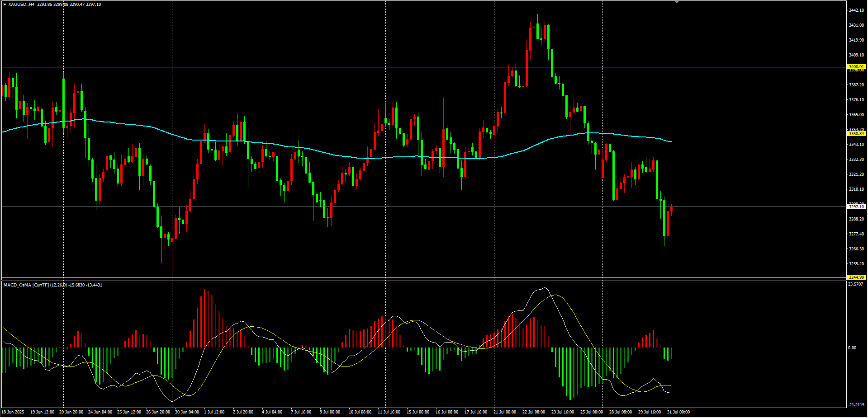Click the chart shift triangle marker at top

coord(677,2)
